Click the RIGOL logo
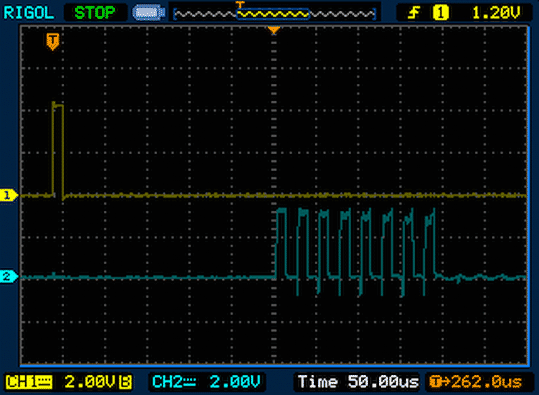This screenshot has height=395, width=539. point(29,13)
